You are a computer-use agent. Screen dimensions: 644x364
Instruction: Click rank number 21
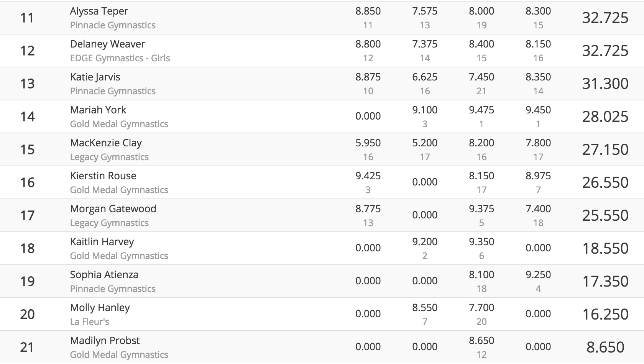(27, 347)
